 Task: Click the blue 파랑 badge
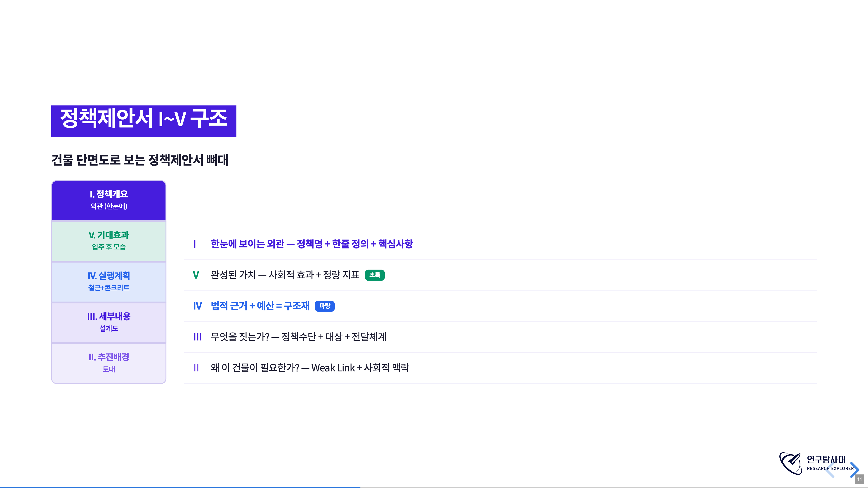pos(325,306)
